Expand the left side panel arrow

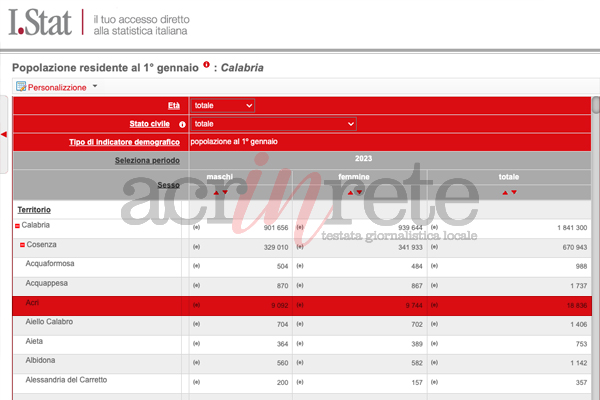point(4,134)
